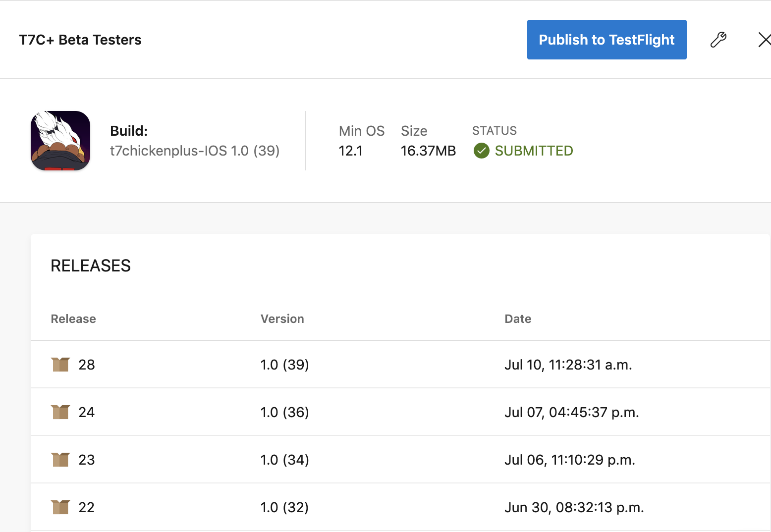
Task: Click date Jun 30, 08:32:13 p.m.
Action: click(x=574, y=507)
